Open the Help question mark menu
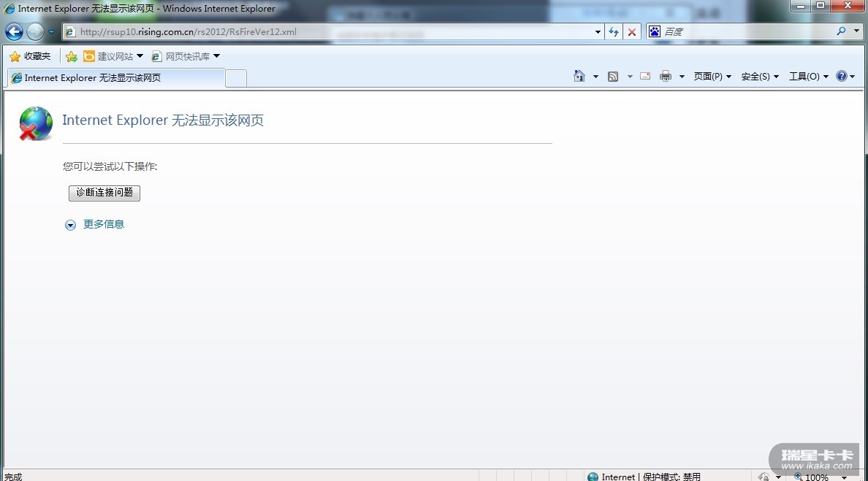The height and width of the screenshot is (481, 868). [845, 77]
